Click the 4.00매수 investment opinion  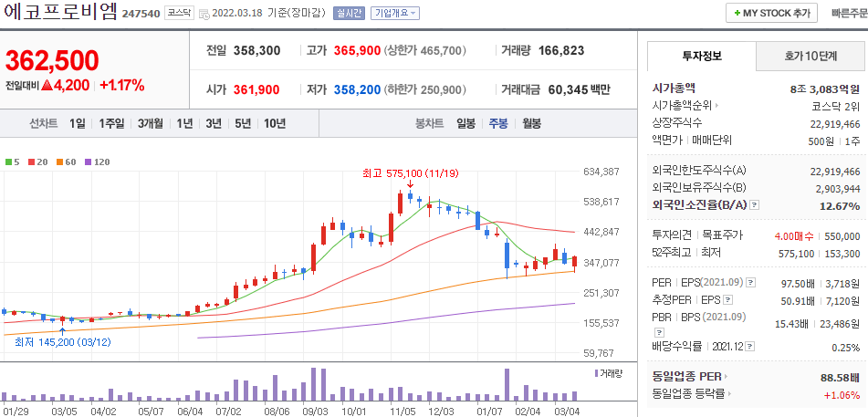(x=793, y=236)
